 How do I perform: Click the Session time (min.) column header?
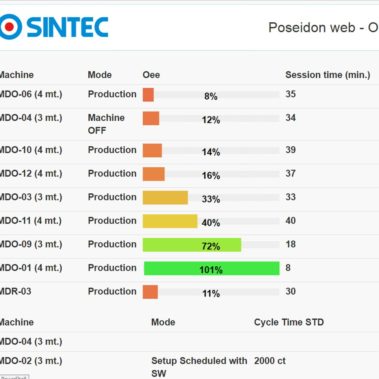click(x=328, y=75)
